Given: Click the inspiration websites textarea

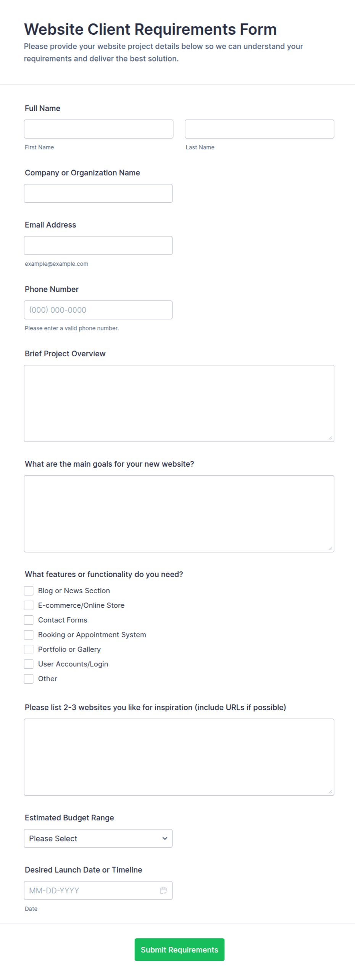Looking at the screenshot, I should 179,757.
